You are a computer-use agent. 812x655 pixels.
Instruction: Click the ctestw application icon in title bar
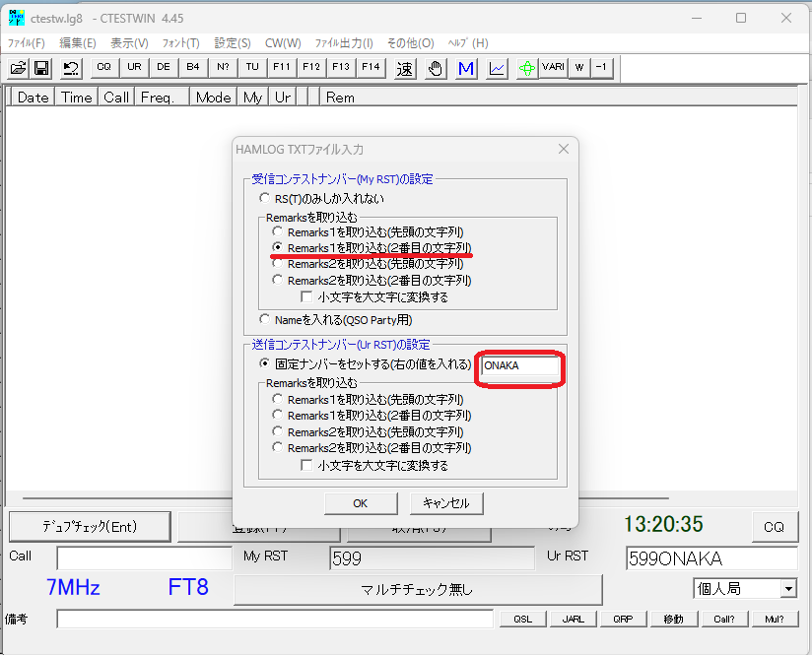17,18
